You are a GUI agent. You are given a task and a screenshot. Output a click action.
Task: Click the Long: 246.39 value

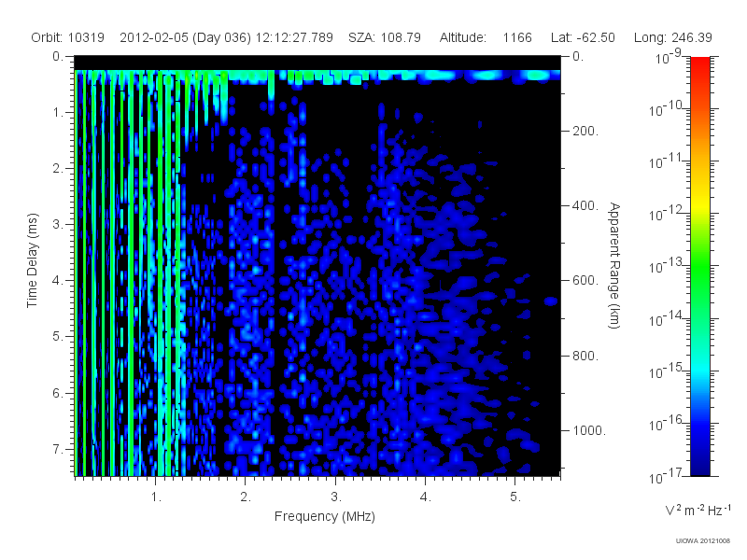(672, 37)
